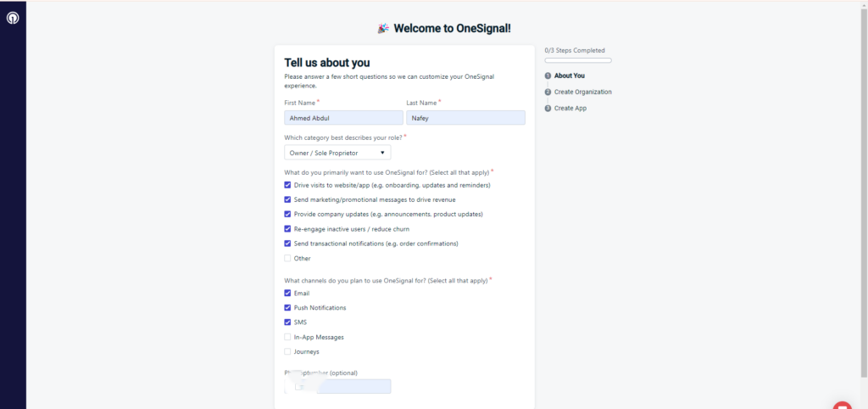This screenshot has width=868, height=409.
Task: Tick the Other use-case checkbox
Action: [287, 258]
